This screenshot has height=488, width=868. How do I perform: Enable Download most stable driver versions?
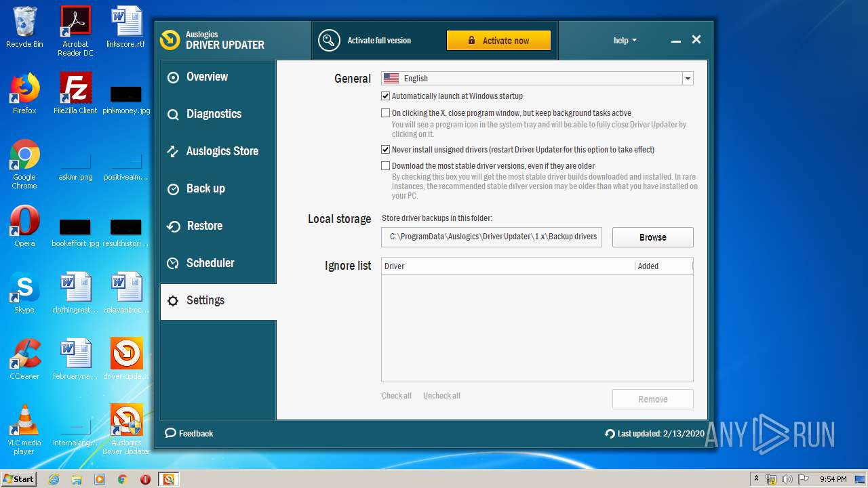(x=386, y=166)
